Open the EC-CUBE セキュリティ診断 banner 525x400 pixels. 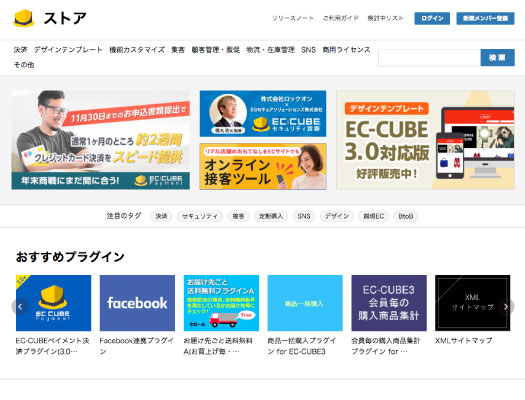[x=263, y=113]
